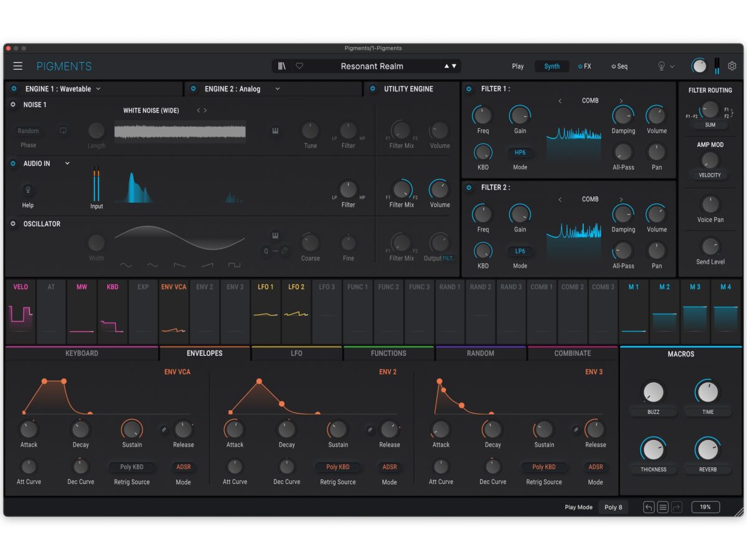Click the Audio In Help bulb icon

27,190
